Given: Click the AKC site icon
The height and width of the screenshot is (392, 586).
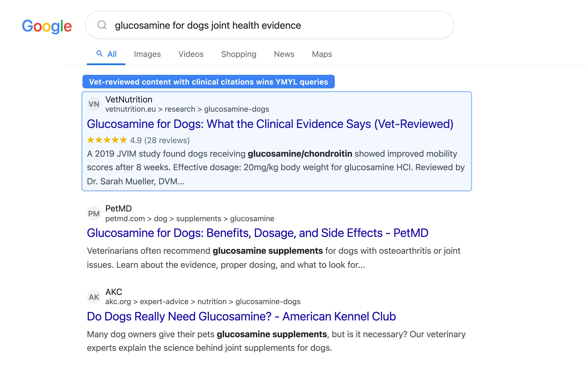Looking at the screenshot, I should (94, 297).
